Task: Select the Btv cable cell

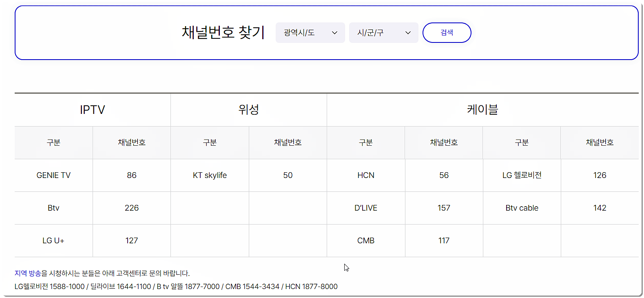Action: (x=522, y=208)
